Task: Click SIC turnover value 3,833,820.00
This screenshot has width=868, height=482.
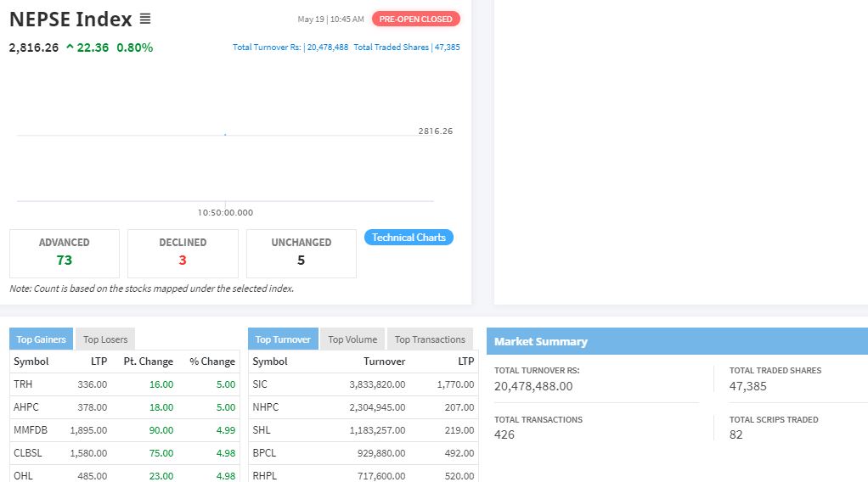Action: (x=377, y=384)
